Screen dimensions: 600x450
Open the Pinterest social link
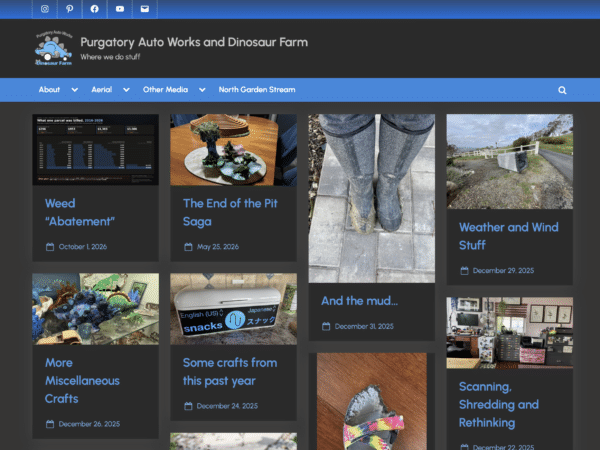(x=70, y=9)
